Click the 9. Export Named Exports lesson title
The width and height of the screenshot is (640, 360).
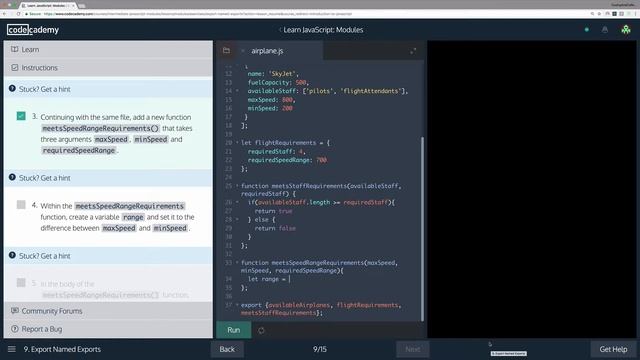(x=62, y=349)
